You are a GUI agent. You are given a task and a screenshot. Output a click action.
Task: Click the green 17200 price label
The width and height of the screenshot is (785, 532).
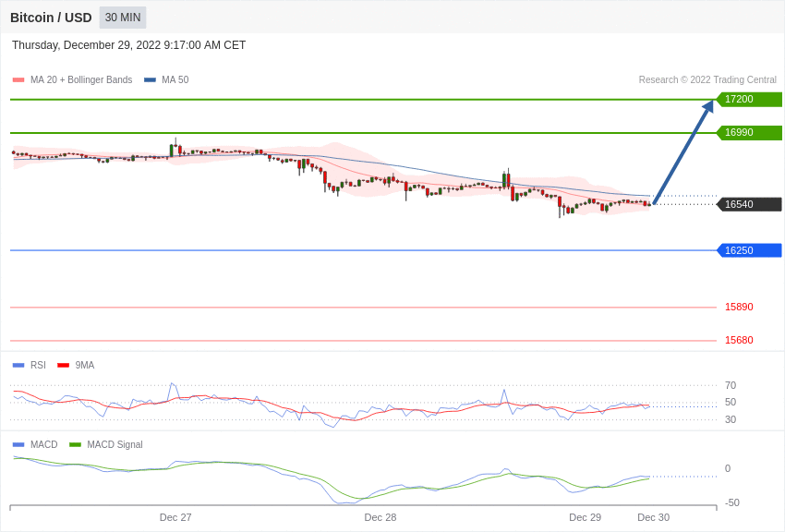(749, 99)
